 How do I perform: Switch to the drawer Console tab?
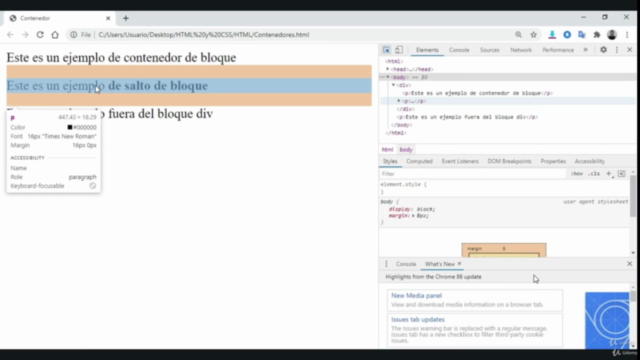pos(406,264)
